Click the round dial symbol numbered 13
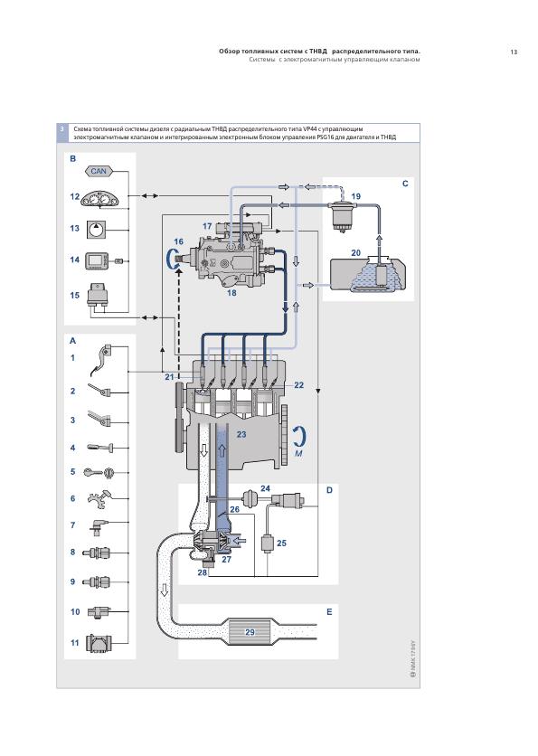Image resolution: width=538 pixels, height=756 pixels. point(98,230)
